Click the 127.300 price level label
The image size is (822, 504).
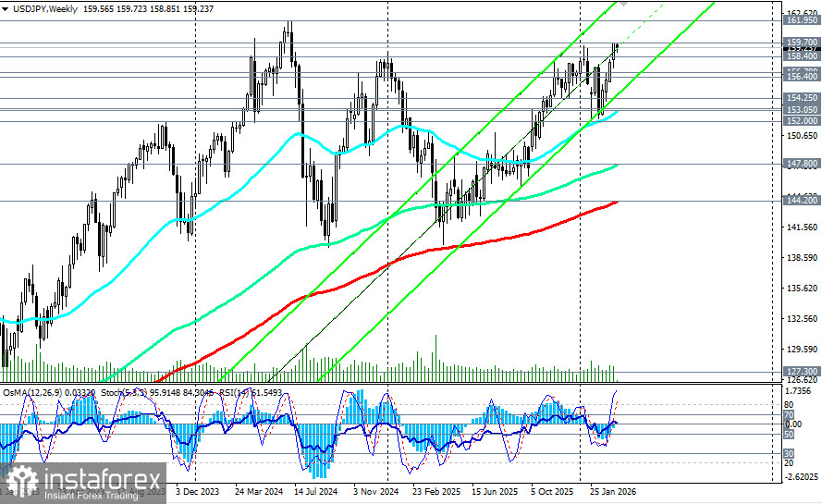[x=802, y=372]
